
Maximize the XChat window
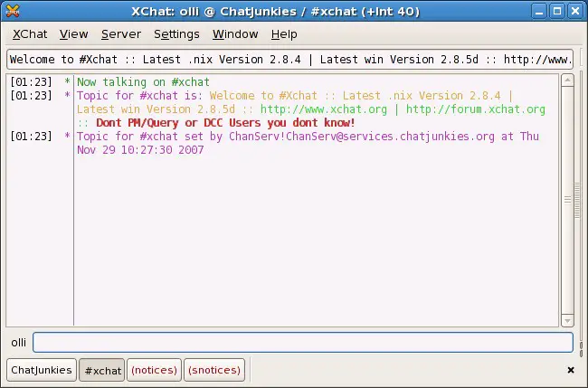[557, 11]
